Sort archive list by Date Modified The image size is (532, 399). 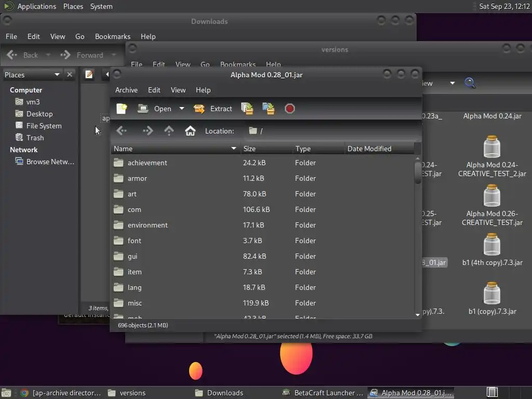(379, 149)
